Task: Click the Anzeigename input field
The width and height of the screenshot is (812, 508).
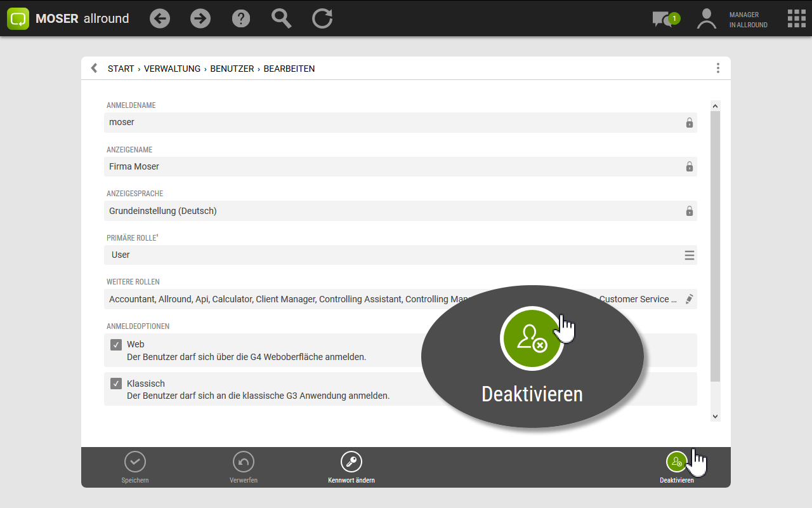Action: click(x=393, y=166)
